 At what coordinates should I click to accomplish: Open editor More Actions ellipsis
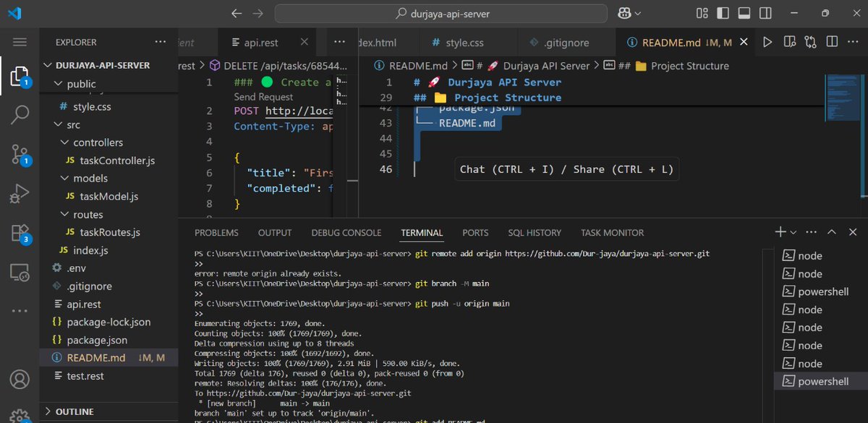[x=852, y=43]
